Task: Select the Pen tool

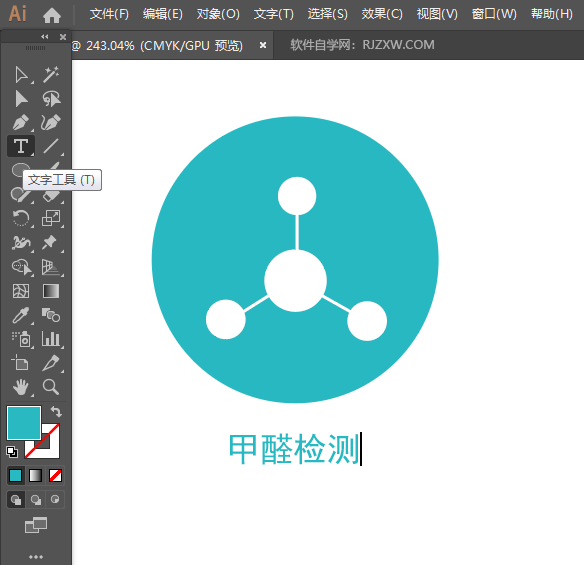Action: [x=21, y=123]
